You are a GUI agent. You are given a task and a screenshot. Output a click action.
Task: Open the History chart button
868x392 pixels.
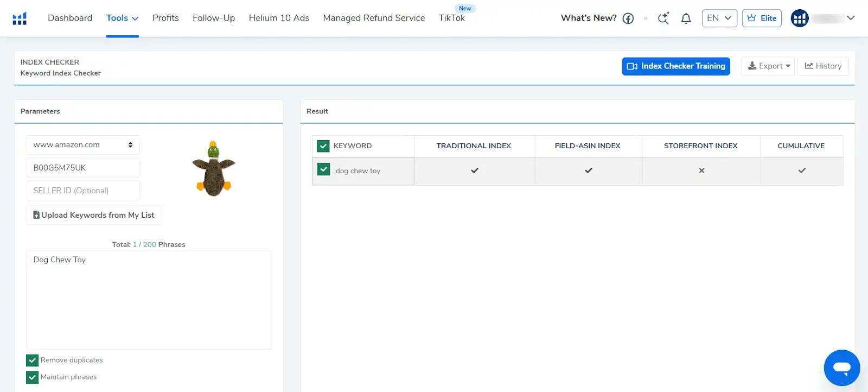coord(823,66)
